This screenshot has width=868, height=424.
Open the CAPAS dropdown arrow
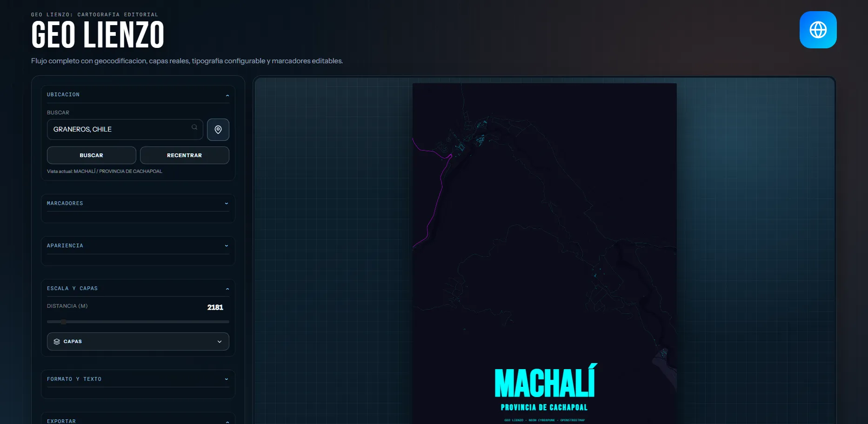220,342
